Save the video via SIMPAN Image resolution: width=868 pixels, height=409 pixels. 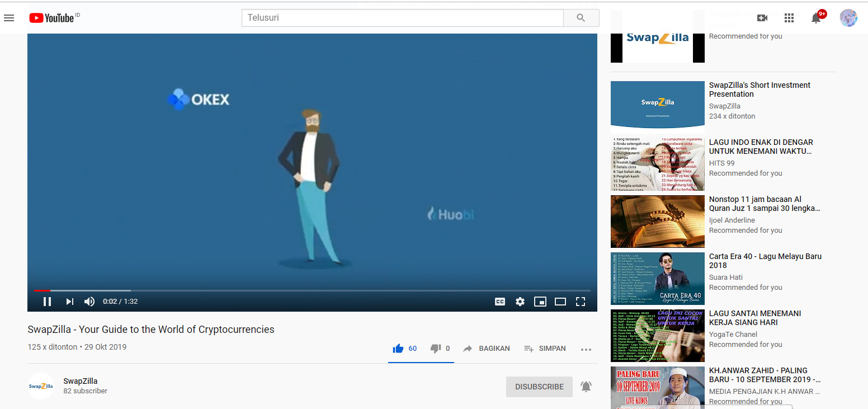pos(545,349)
